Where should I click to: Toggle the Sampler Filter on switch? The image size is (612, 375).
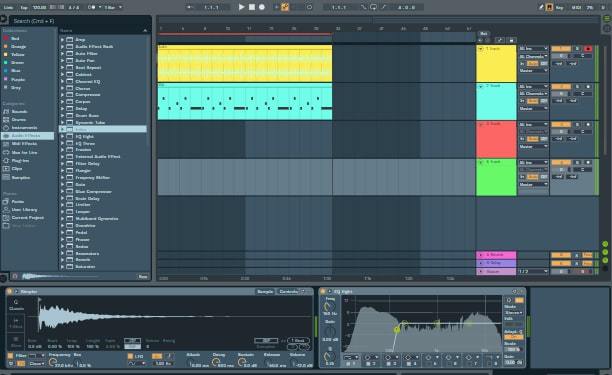(x=10, y=355)
